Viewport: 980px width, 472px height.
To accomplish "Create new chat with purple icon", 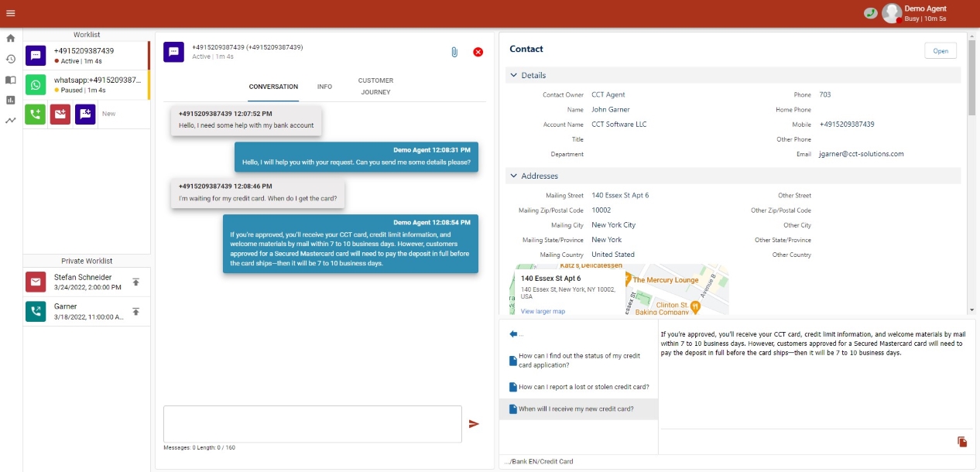I will click(x=85, y=114).
